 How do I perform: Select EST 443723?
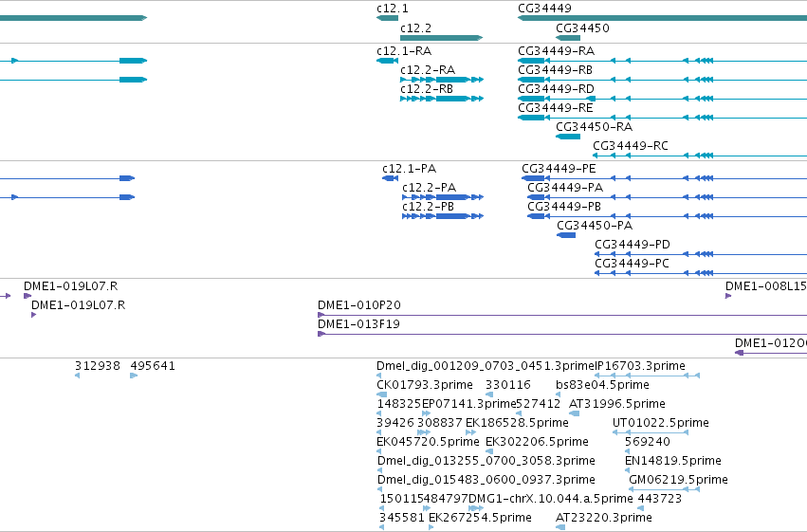tap(660, 500)
